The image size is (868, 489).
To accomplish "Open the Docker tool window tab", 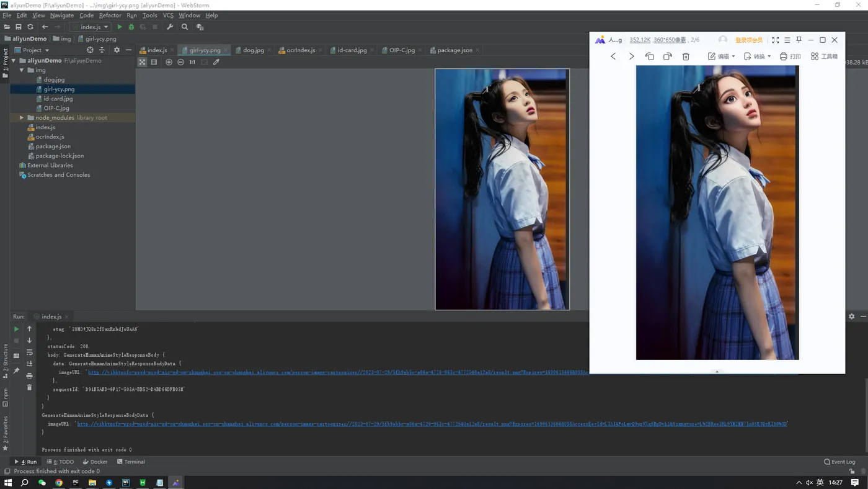I will point(95,462).
